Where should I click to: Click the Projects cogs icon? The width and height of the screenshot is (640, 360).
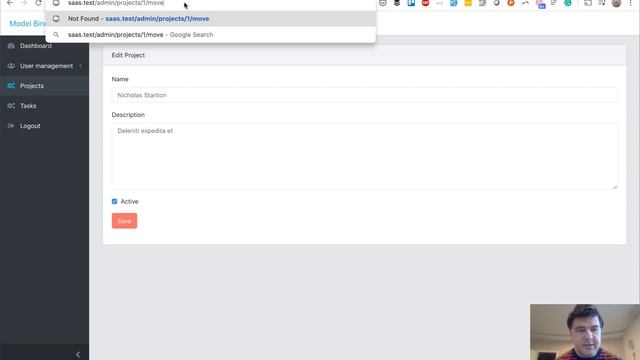pyautogui.click(x=11, y=86)
